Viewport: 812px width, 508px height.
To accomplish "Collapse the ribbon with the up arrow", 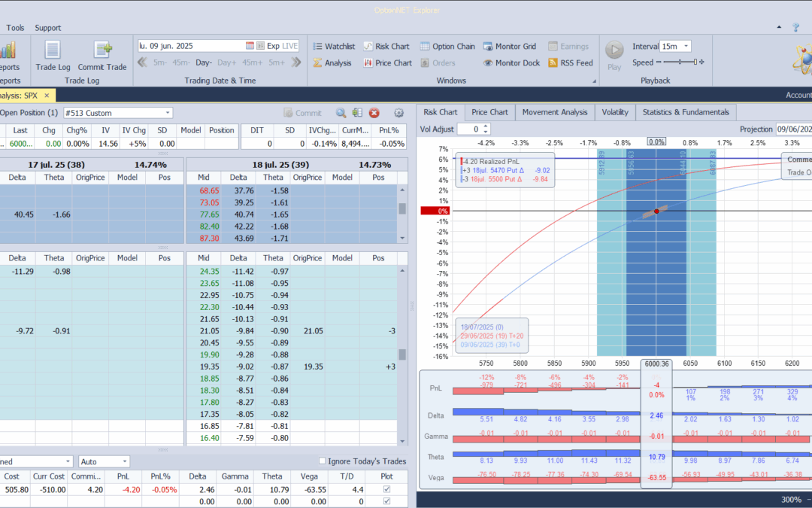I will pos(779,27).
